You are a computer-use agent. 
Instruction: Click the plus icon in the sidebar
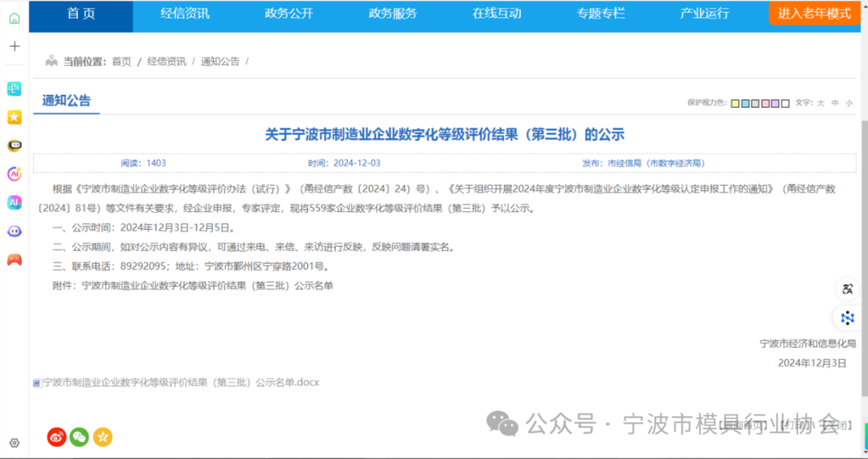click(x=14, y=47)
